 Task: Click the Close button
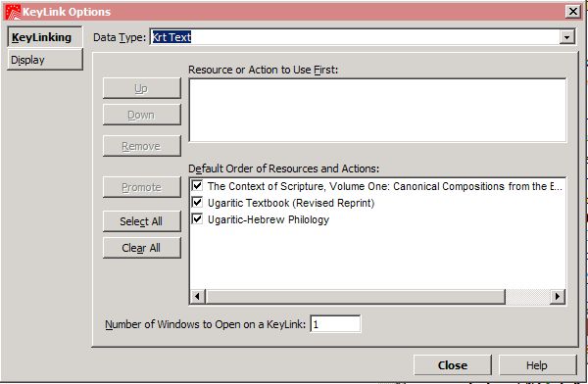click(x=453, y=365)
